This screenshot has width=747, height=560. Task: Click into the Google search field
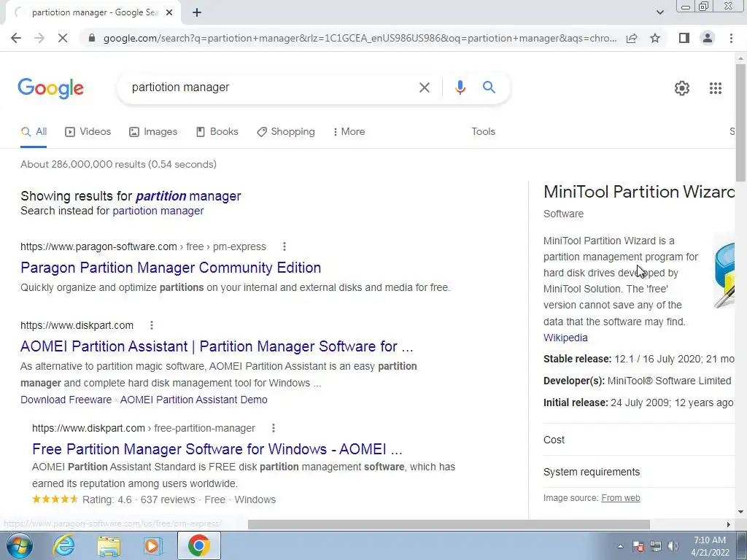pyautogui.click(x=271, y=87)
